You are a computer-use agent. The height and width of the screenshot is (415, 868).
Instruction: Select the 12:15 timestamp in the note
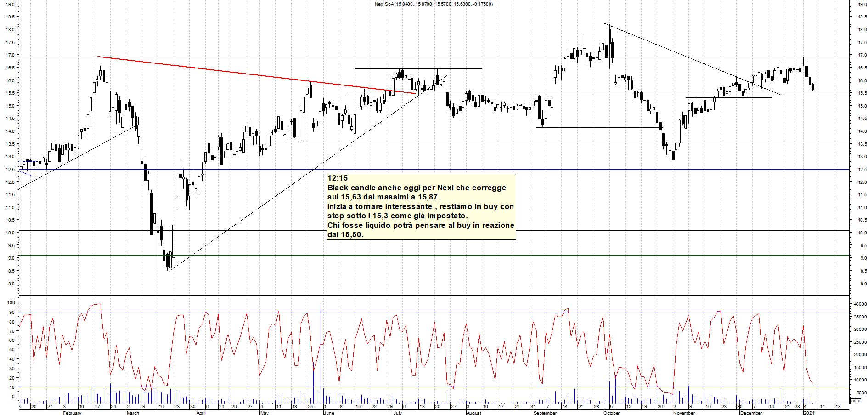tap(338, 178)
